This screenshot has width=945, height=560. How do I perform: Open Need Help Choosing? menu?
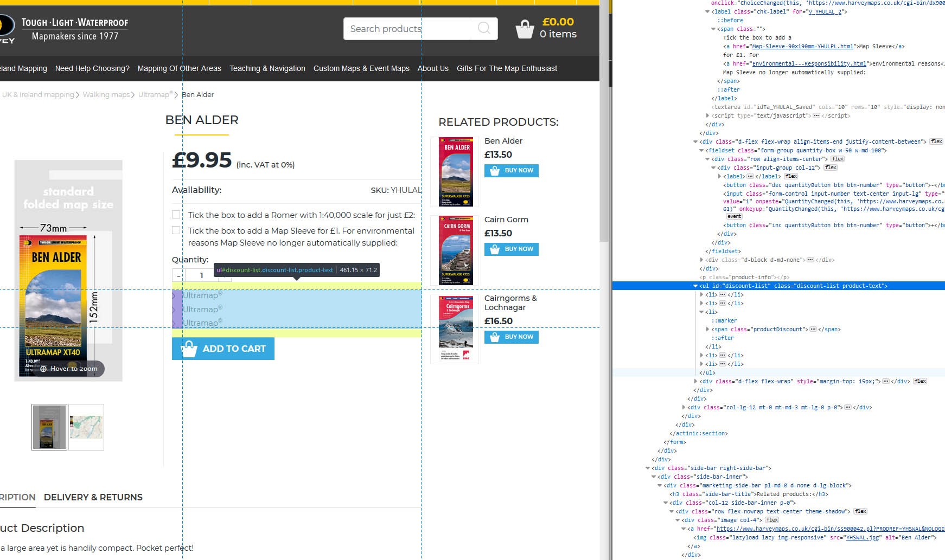[92, 68]
